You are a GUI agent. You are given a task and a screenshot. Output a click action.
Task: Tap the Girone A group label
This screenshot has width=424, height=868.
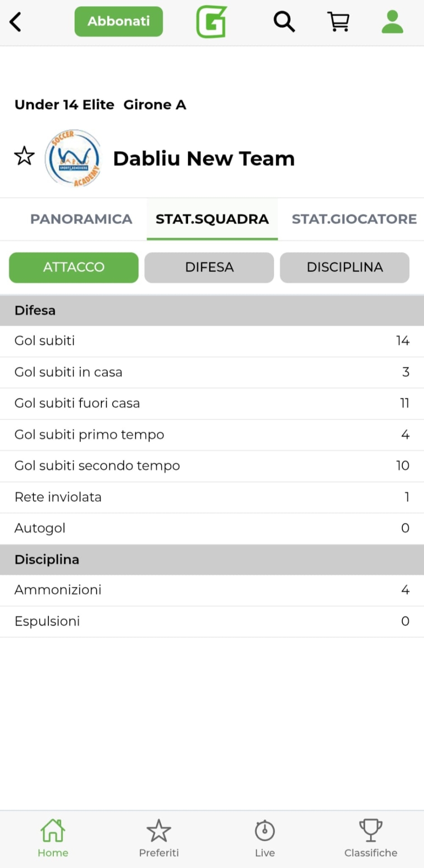[x=155, y=105]
